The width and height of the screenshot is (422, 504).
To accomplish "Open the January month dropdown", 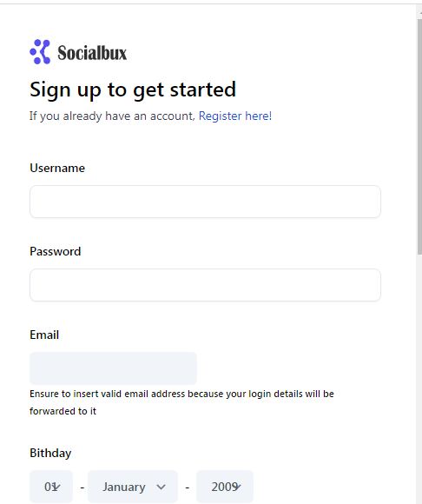I will click(x=133, y=487).
